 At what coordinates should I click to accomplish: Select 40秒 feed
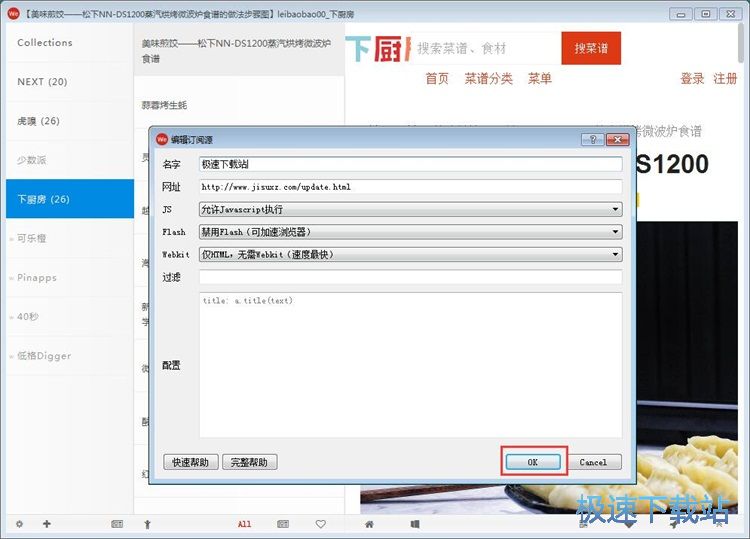click(x=70, y=317)
